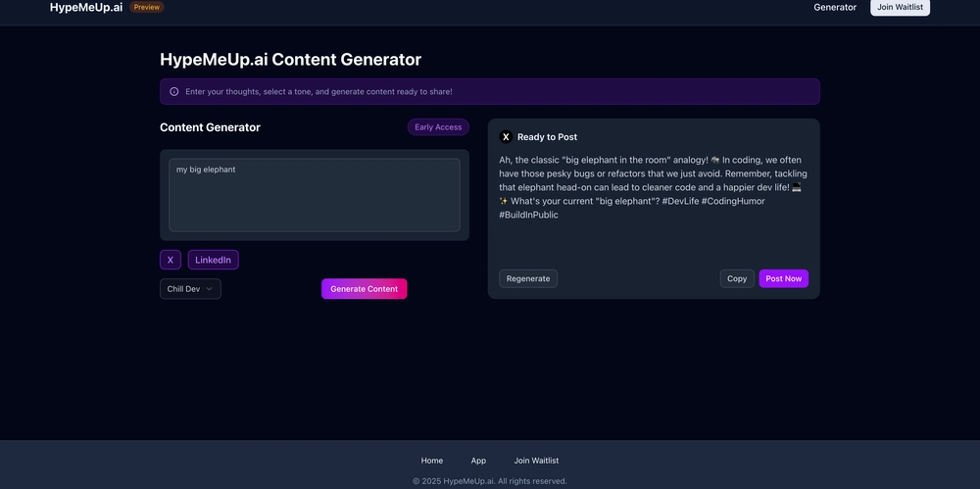This screenshot has height=489, width=980.
Task: Toggle the LinkedIn platform selector
Action: pyautogui.click(x=213, y=260)
